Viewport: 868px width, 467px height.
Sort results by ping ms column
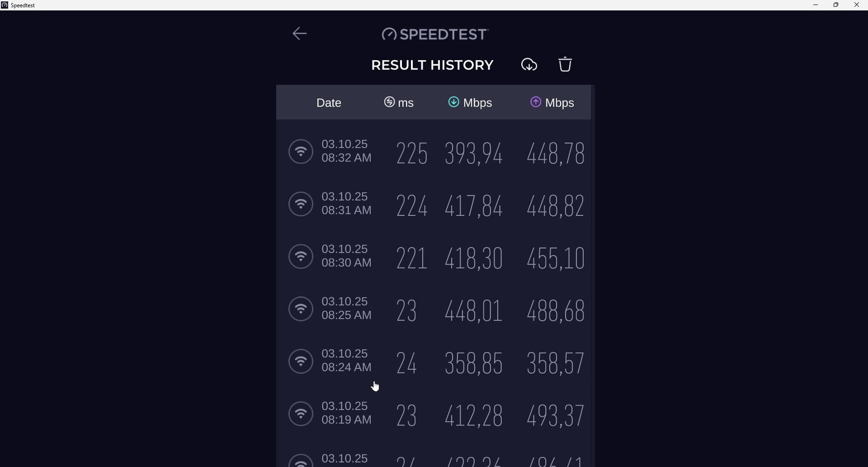pos(399,103)
